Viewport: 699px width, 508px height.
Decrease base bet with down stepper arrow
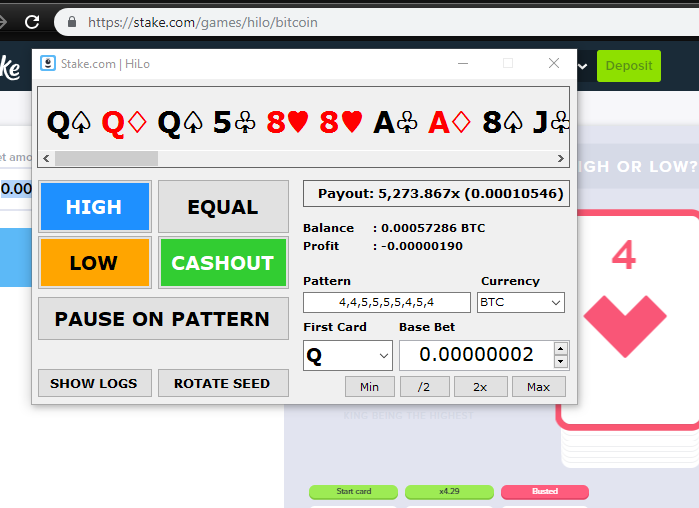561,362
